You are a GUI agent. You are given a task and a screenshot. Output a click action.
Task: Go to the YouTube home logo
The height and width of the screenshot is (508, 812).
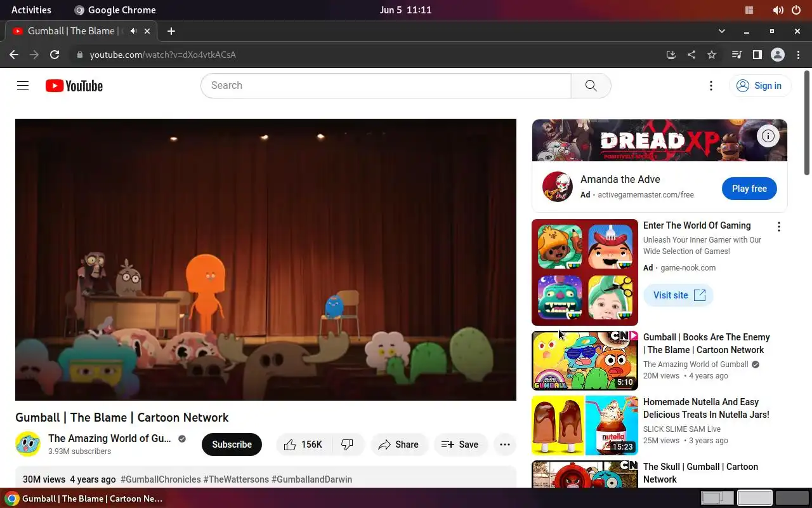point(74,86)
